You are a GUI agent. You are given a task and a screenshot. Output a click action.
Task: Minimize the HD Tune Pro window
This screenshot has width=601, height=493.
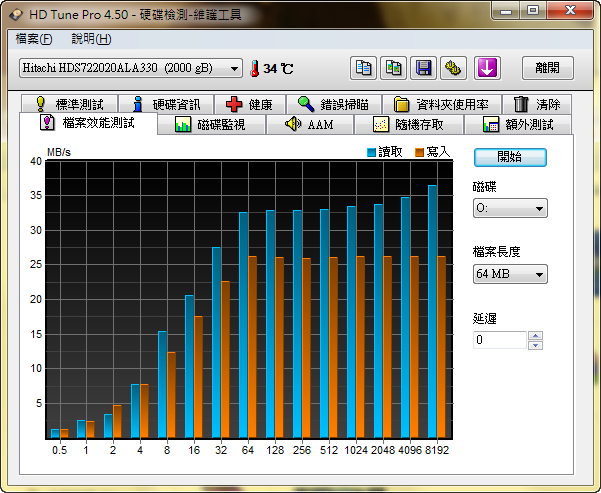(x=506, y=10)
